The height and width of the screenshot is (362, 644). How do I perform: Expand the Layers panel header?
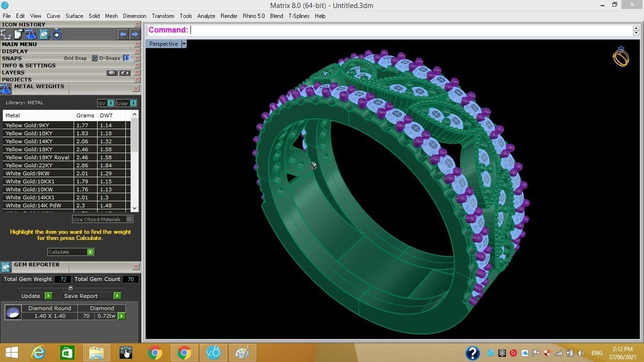point(13,73)
